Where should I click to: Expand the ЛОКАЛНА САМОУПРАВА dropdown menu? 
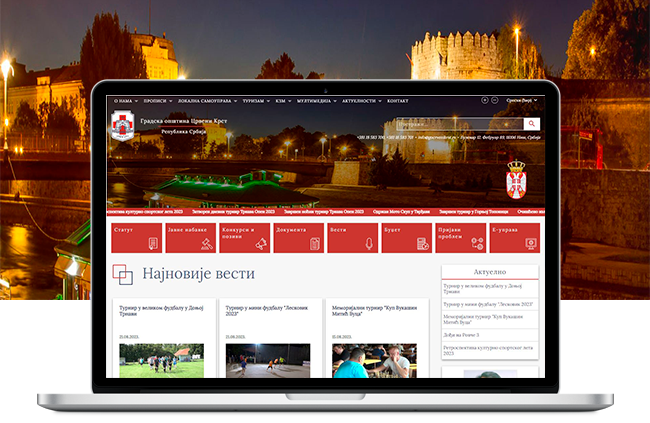click(205, 101)
